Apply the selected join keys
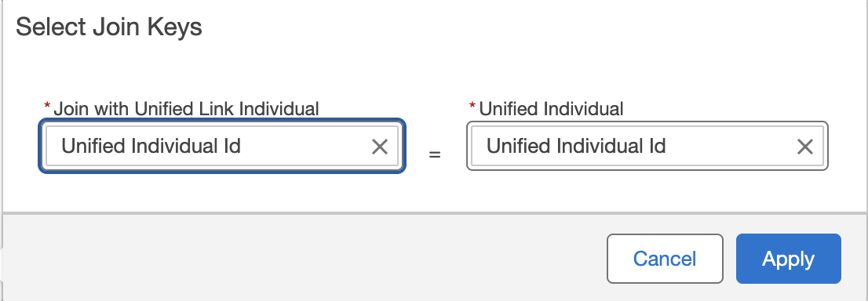This screenshot has height=301, width=868. (788, 259)
